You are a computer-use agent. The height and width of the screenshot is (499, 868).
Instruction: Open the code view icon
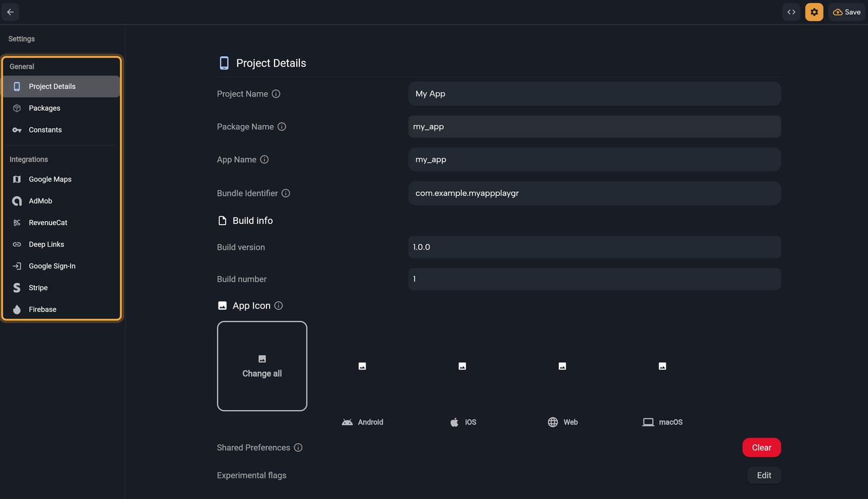(792, 12)
